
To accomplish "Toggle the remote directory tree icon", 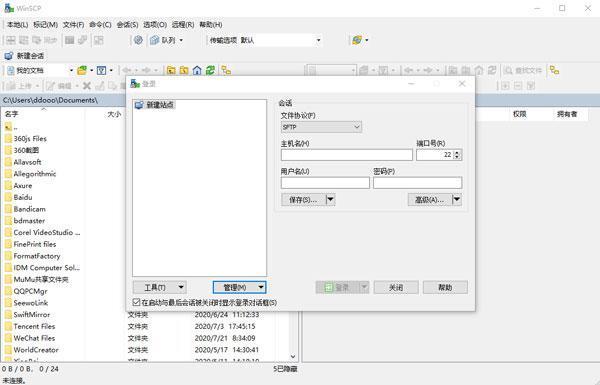I will point(554,70).
